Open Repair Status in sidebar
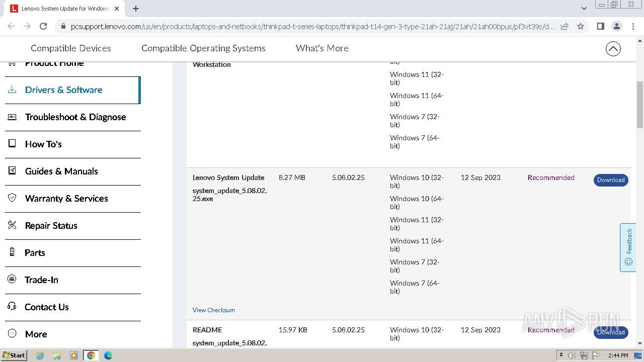Image resolution: width=644 pixels, height=362 pixels. (72, 226)
